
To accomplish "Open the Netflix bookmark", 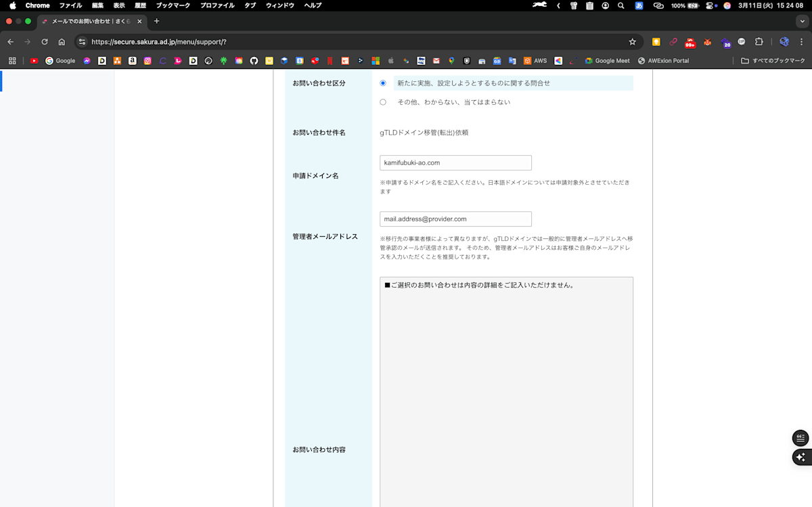I will coord(330,60).
